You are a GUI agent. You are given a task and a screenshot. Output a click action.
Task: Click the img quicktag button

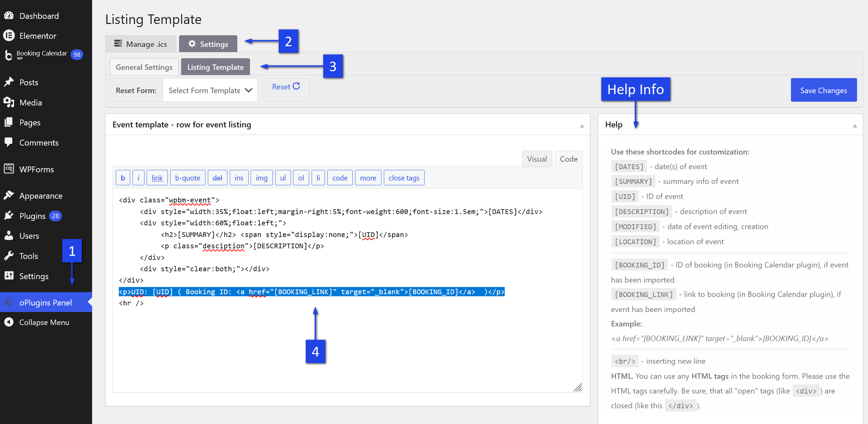coord(262,178)
